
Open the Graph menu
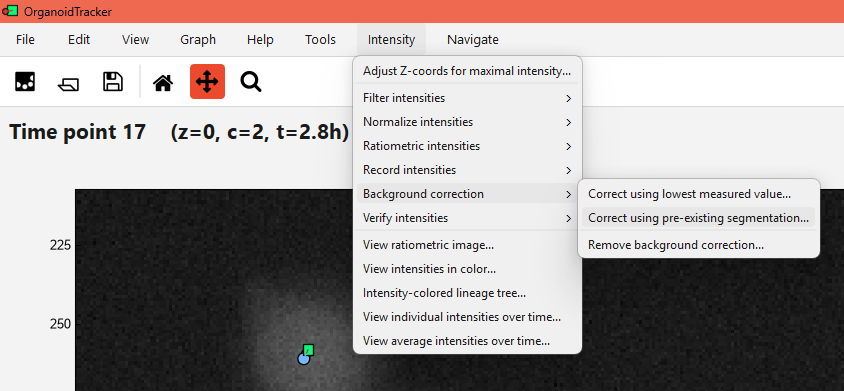point(198,39)
